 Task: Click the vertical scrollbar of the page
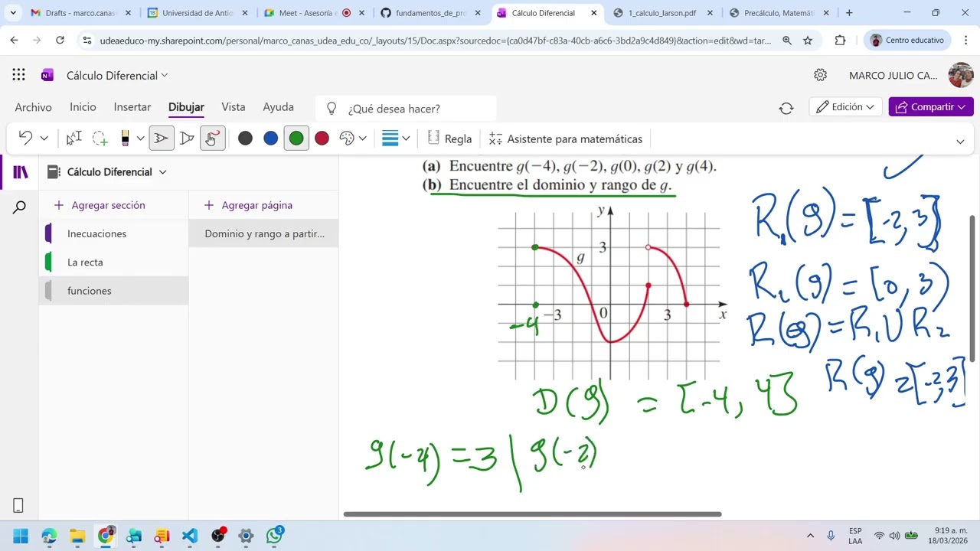(x=973, y=288)
